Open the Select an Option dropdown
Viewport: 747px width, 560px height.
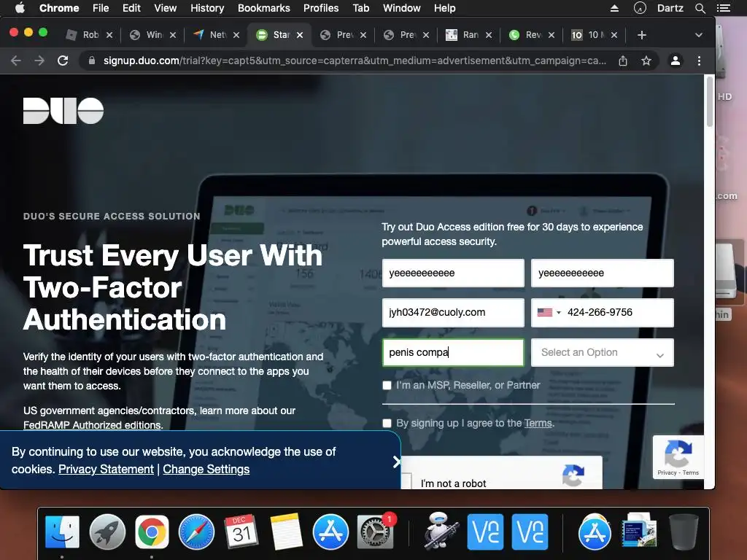coord(602,352)
